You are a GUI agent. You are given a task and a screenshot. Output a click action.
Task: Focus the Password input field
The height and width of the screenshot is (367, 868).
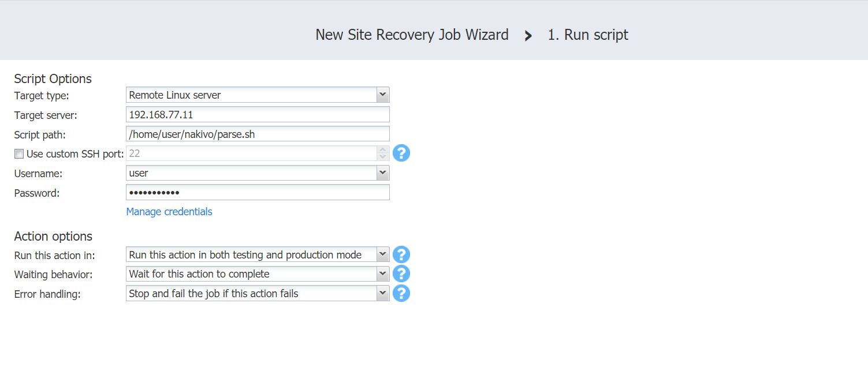[x=257, y=192]
